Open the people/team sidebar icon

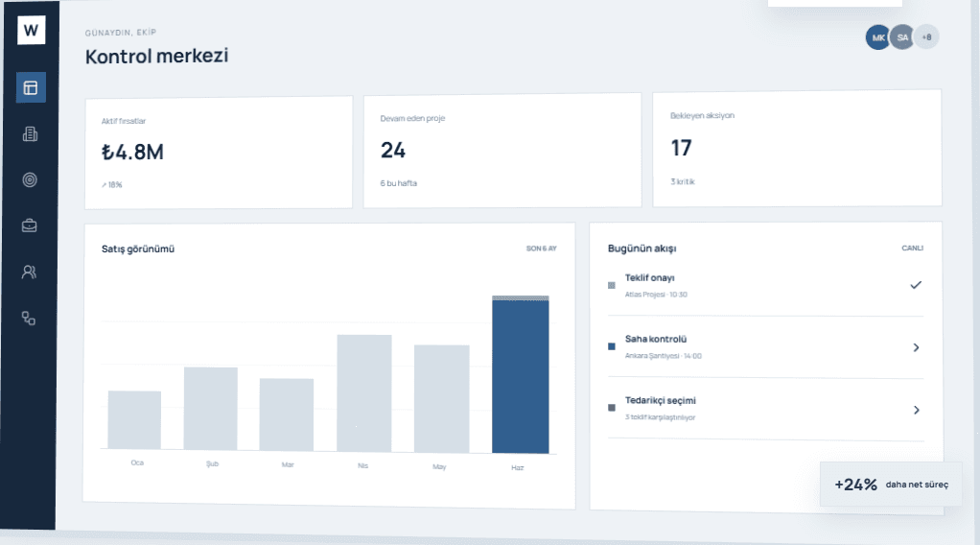click(29, 272)
